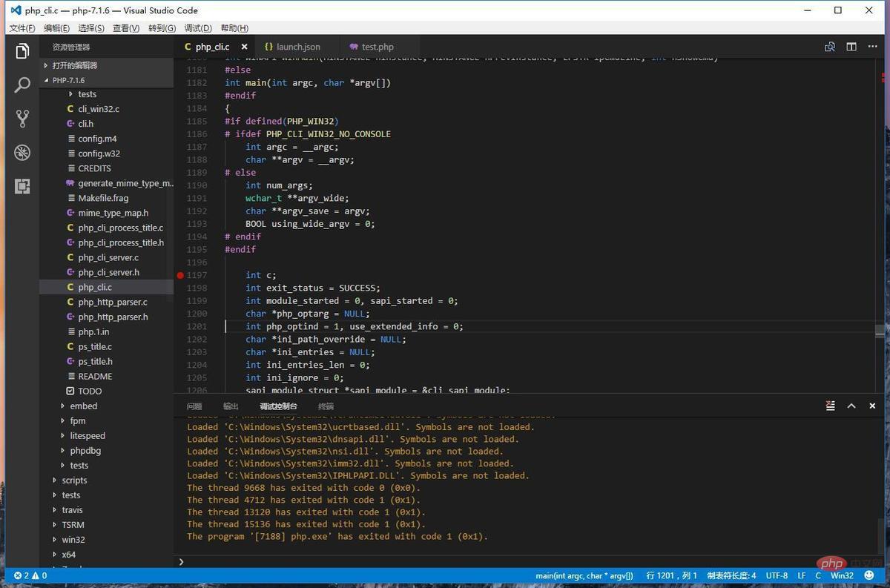
Task: Click the C file icon of php_cli.c tab
Action: 188,47
